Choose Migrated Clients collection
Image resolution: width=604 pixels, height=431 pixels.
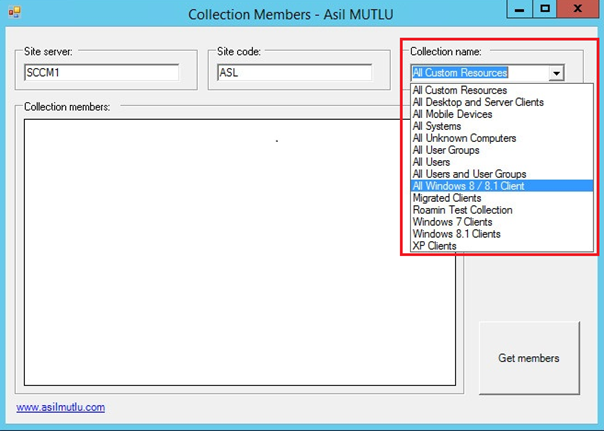(502, 198)
